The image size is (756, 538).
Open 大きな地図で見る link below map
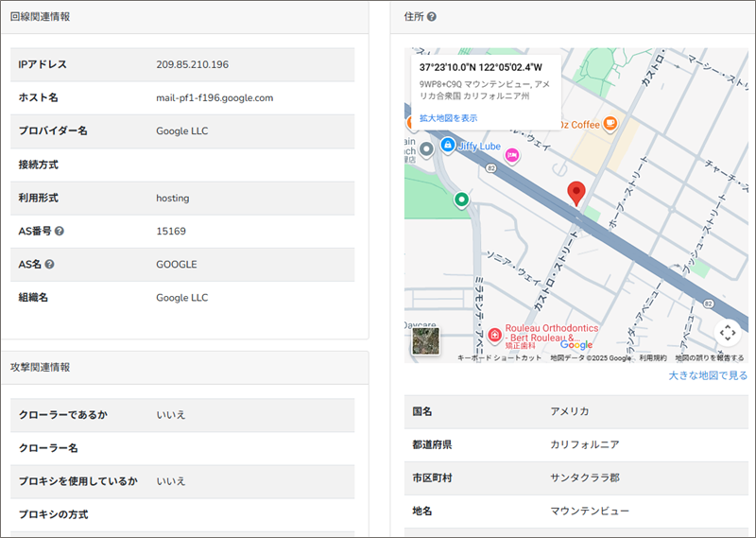coord(707,375)
